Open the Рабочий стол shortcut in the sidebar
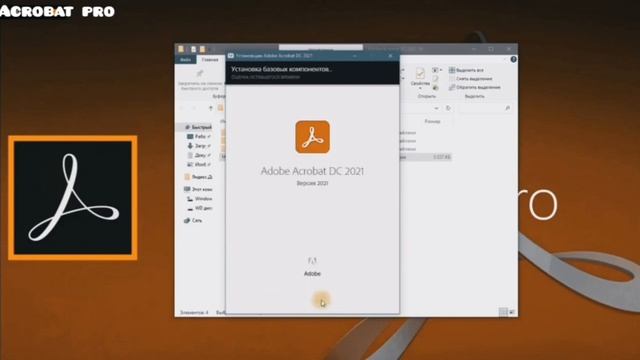Viewport: 640px width, 360px height. [199, 136]
